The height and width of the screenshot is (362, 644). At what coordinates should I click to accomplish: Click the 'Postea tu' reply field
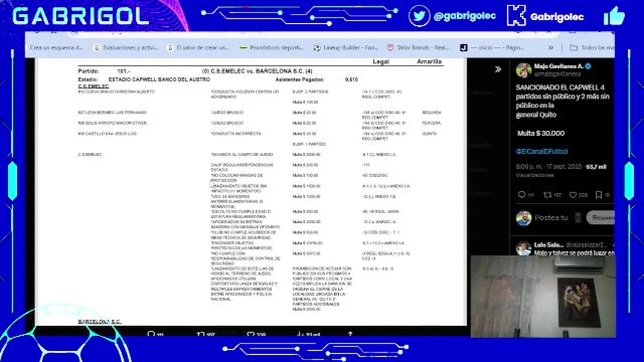point(551,218)
